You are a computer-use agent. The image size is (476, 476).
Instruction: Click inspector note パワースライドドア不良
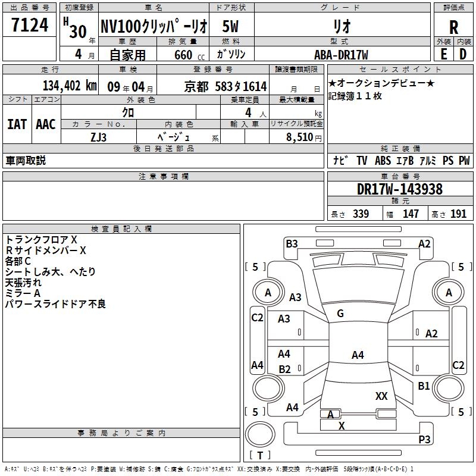pyautogui.click(x=55, y=304)
